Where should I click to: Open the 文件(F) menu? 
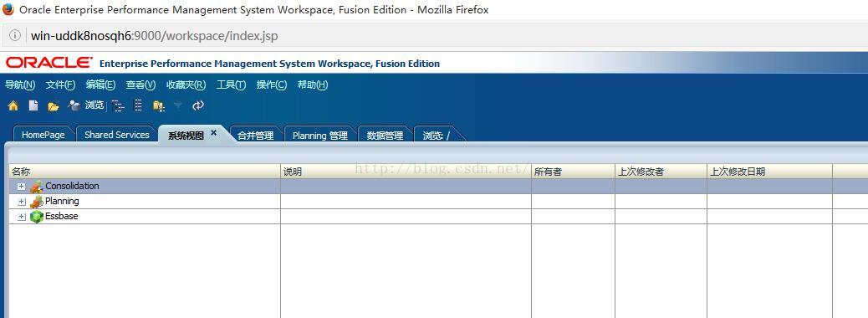[60, 85]
